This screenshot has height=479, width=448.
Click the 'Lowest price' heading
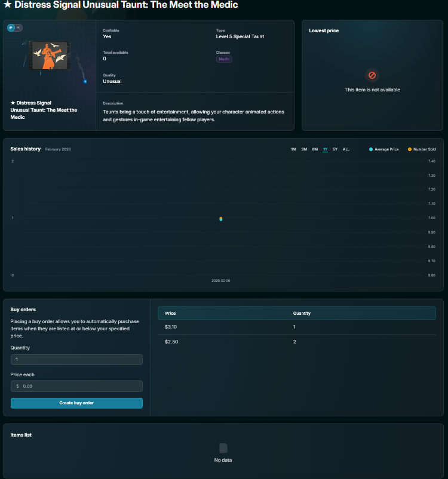pyautogui.click(x=324, y=30)
